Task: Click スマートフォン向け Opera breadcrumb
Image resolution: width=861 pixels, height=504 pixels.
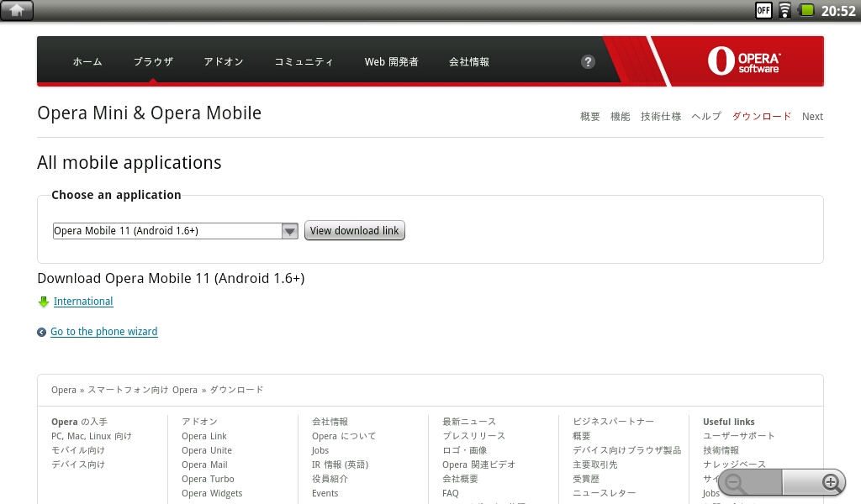Action: [x=142, y=390]
